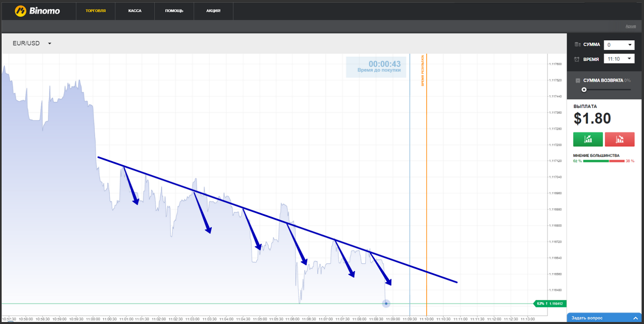Image resolution: width=644 pixels, height=324 pixels.
Task: Click the 00:00:43 countdown box
Action: (x=376, y=67)
